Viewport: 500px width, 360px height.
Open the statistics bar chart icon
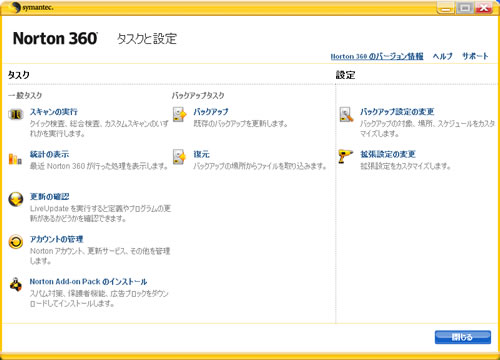click(15, 158)
